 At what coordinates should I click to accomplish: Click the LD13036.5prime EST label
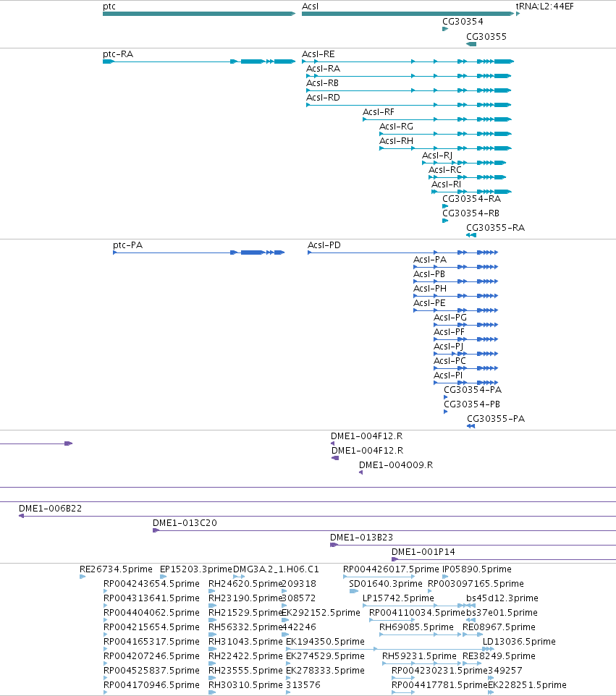pyautogui.click(x=519, y=642)
